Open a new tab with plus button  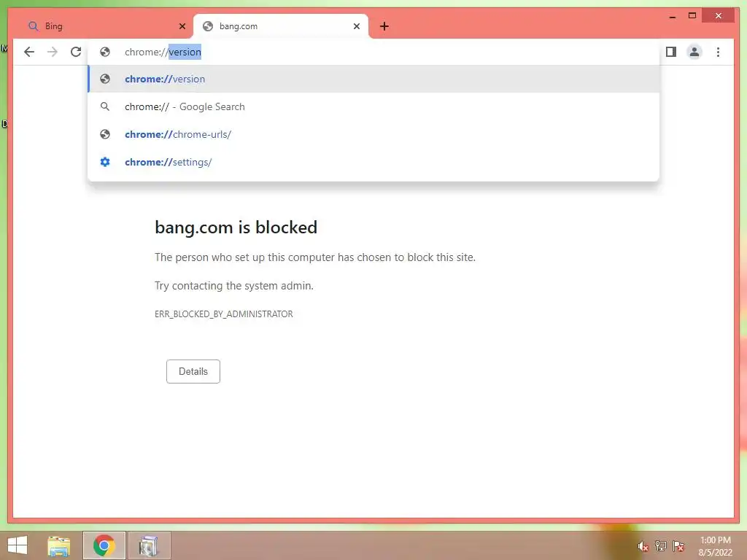(384, 26)
